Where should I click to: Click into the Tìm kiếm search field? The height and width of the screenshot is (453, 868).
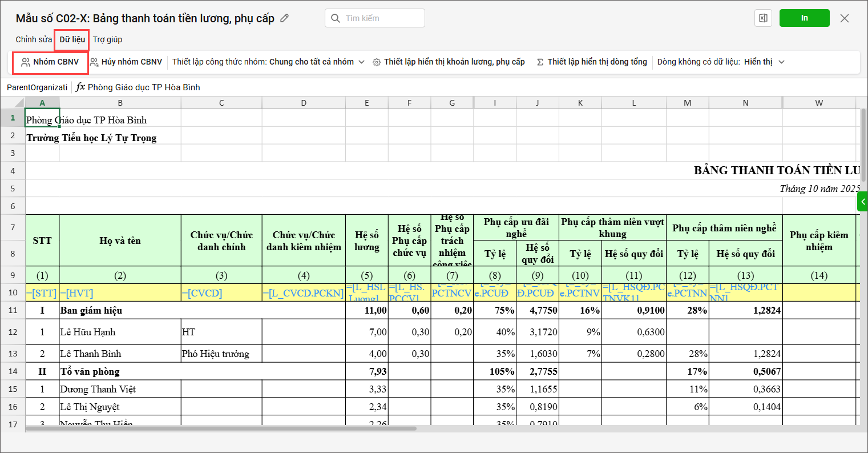coord(382,18)
